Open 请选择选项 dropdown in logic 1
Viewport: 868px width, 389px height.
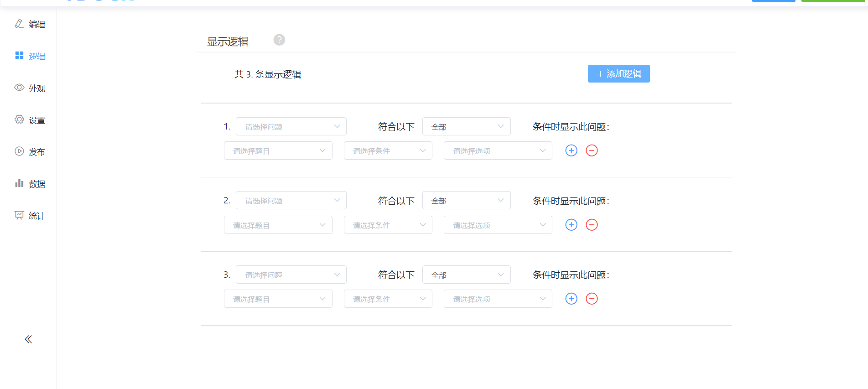[x=498, y=150]
